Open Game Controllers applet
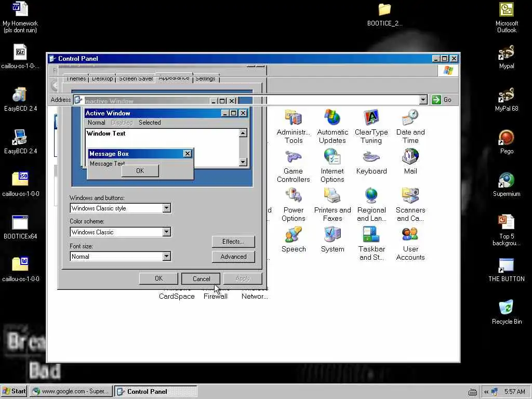 tap(293, 166)
